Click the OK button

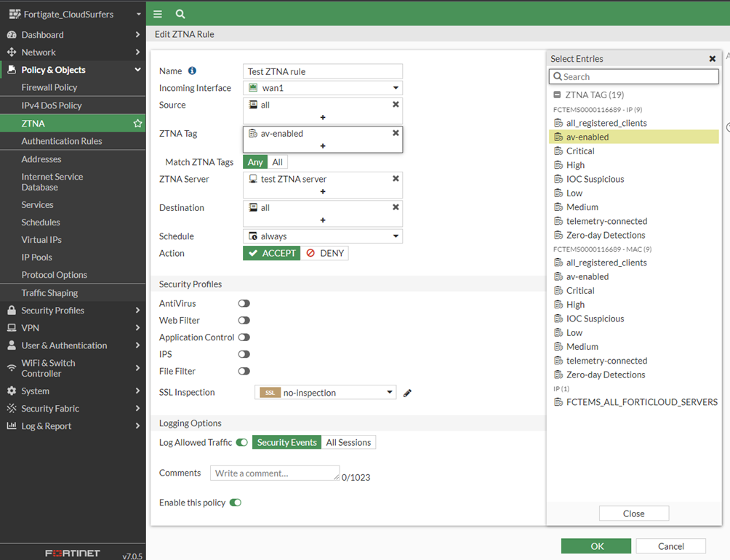[596, 546]
